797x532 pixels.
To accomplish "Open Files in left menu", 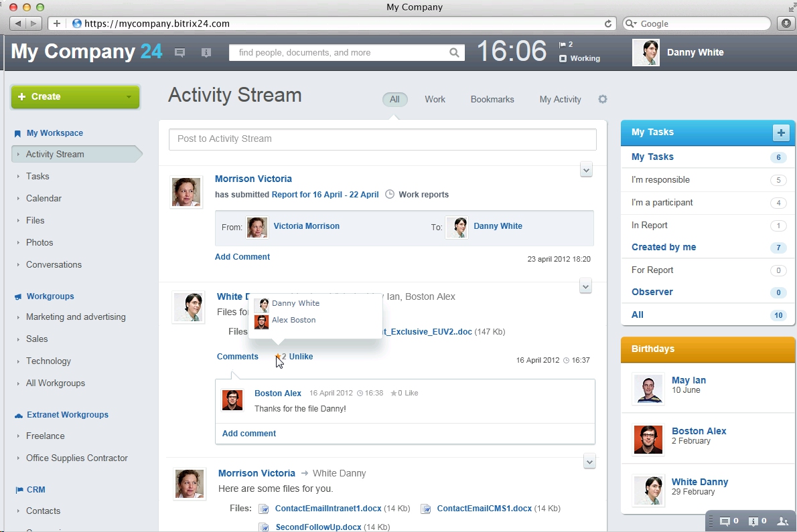I will (35, 220).
